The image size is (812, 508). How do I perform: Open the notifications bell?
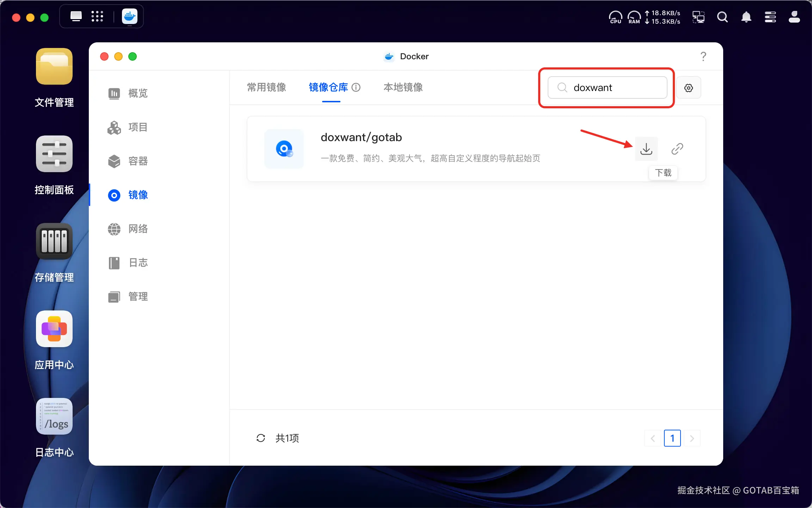[x=746, y=17]
